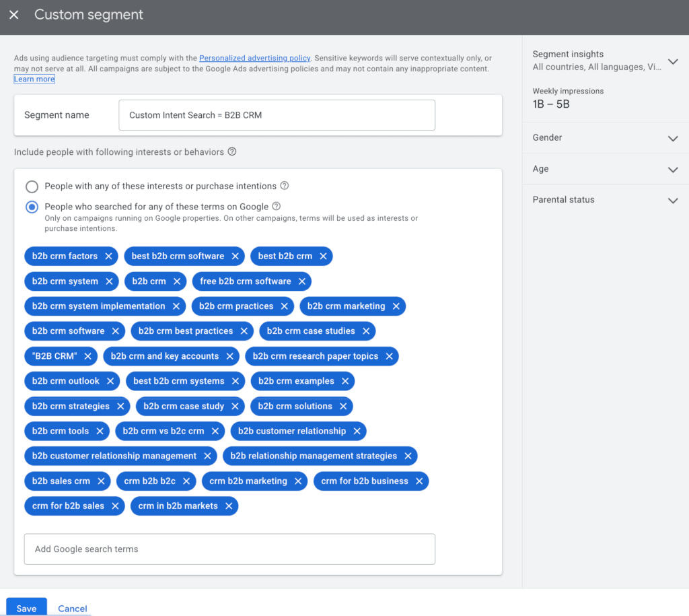Remove the 'b2b crm practices' chip
Image resolution: width=689 pixels, height=616 pixels.
285,306
